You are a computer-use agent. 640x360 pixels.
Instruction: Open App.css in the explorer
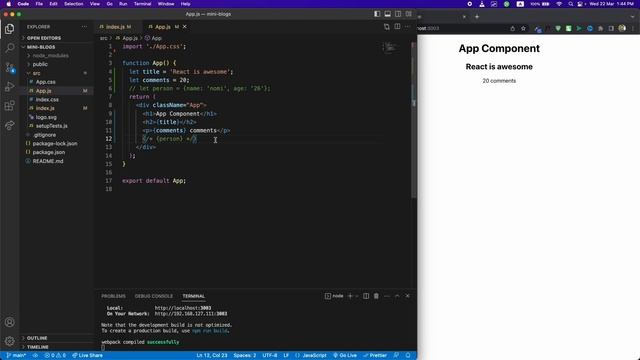tap(46, 82)
